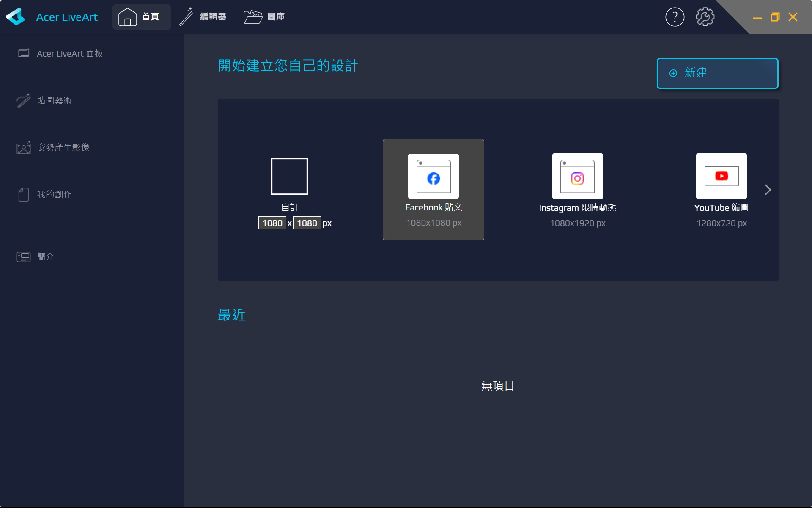
Task: Click the 新建 new button
Action: 717,73
